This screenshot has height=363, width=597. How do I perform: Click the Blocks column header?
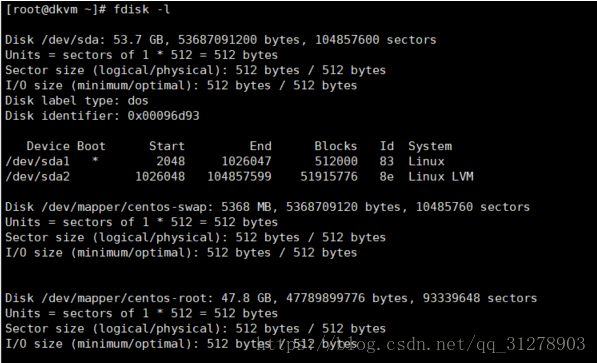coord(336,146)
